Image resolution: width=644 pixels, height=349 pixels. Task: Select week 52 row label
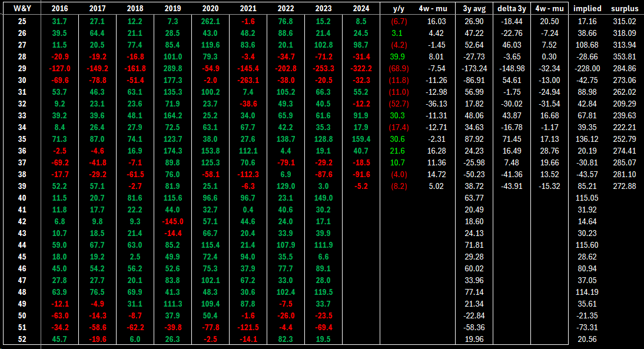coord(22,339)
